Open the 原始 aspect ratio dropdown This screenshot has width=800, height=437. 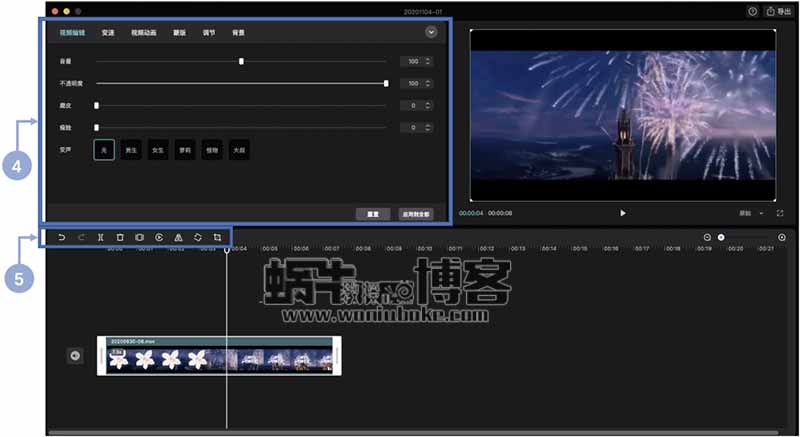(x=752, y=213)
